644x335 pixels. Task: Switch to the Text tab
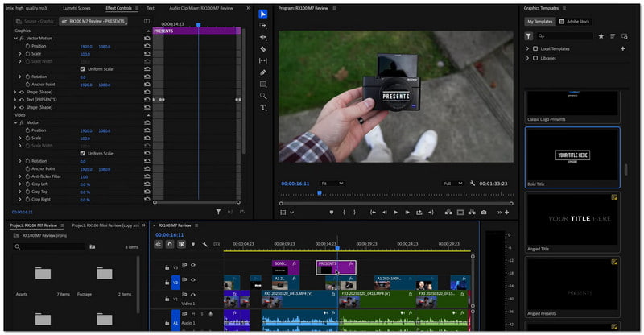click(151, 8)
